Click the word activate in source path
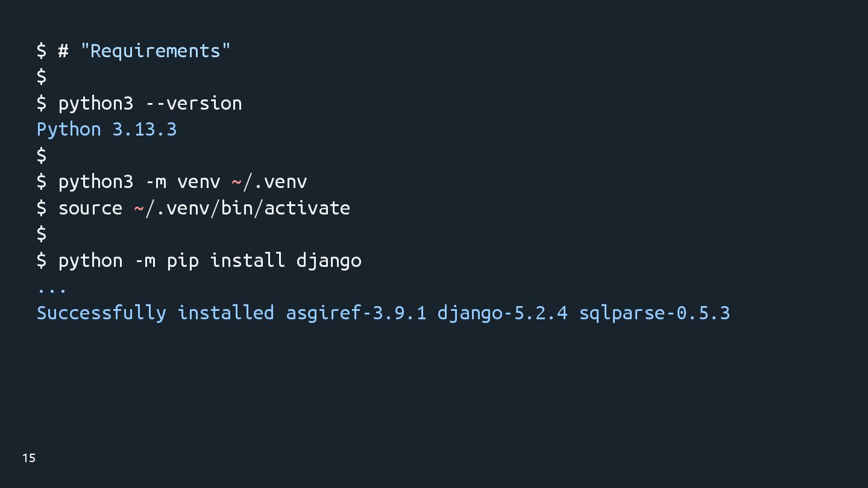This screenshot has width=868, height=488. click(x=307, y=208)
